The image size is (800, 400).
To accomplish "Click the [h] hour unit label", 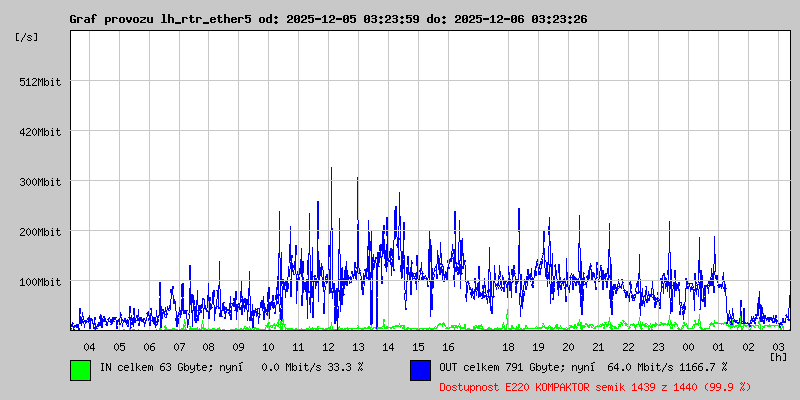I will click(778, 356).
